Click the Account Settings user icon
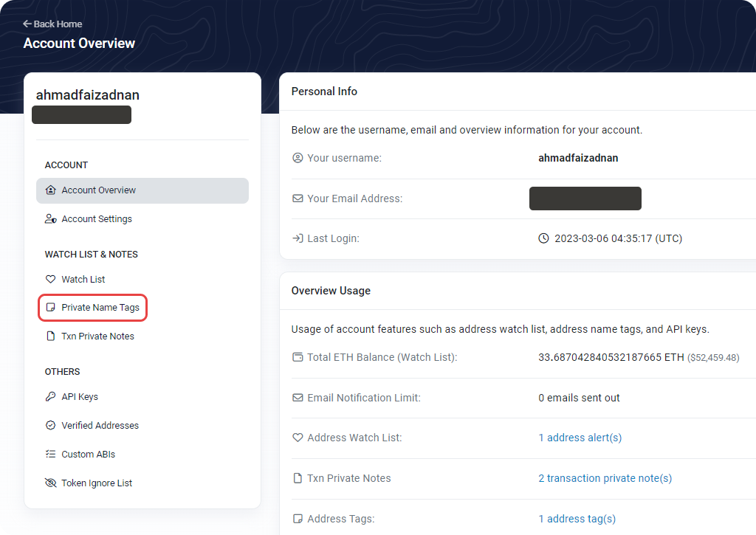Image resolution: width=756 pixels, height=535 pixels. click(51, 219)
